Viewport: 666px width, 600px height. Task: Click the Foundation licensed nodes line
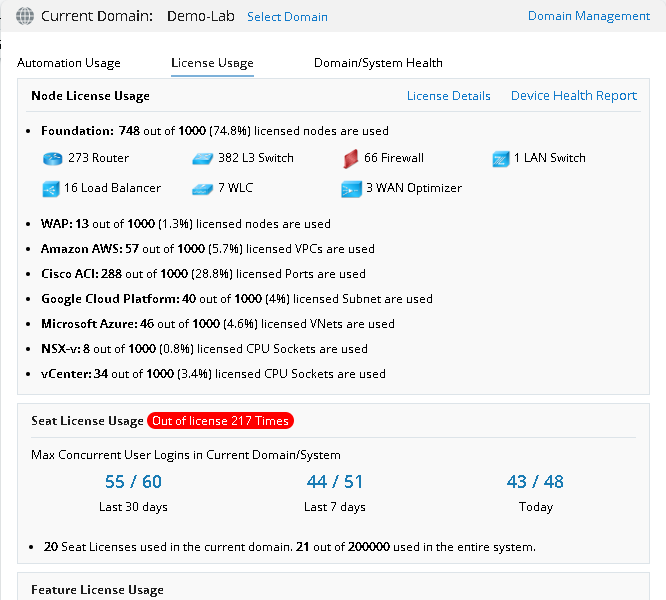tap(215, 131)
